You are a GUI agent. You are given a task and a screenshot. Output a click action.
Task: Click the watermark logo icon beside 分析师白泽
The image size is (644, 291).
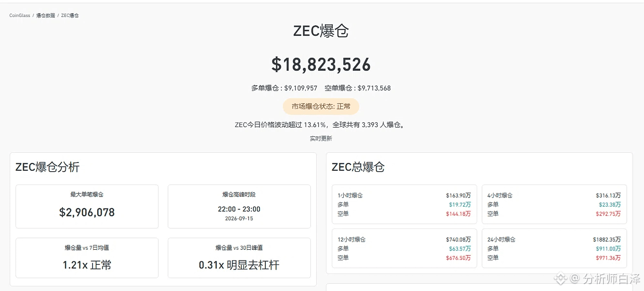(x=561, y=278)
